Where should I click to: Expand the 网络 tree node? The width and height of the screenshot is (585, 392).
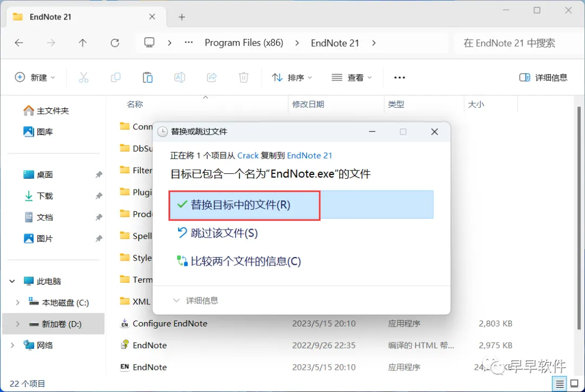click(x=12, y=345)
